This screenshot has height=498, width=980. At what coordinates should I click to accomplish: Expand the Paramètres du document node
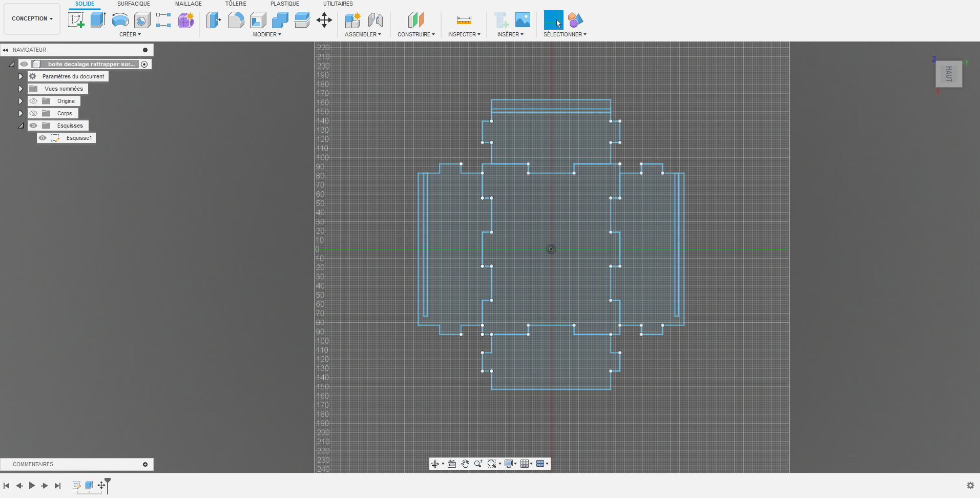[20, 76]
